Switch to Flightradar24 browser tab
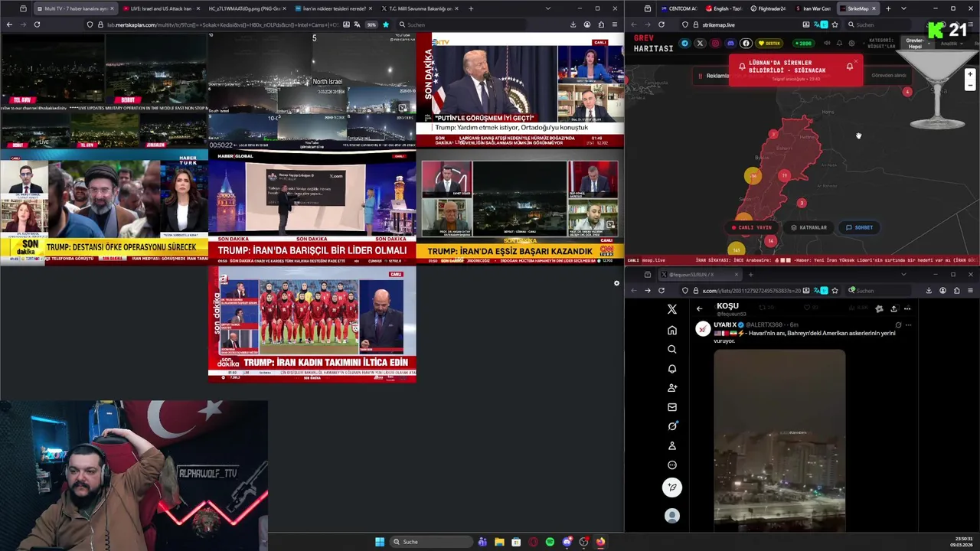This screenshot has width=980, height=551. point(768,8)
